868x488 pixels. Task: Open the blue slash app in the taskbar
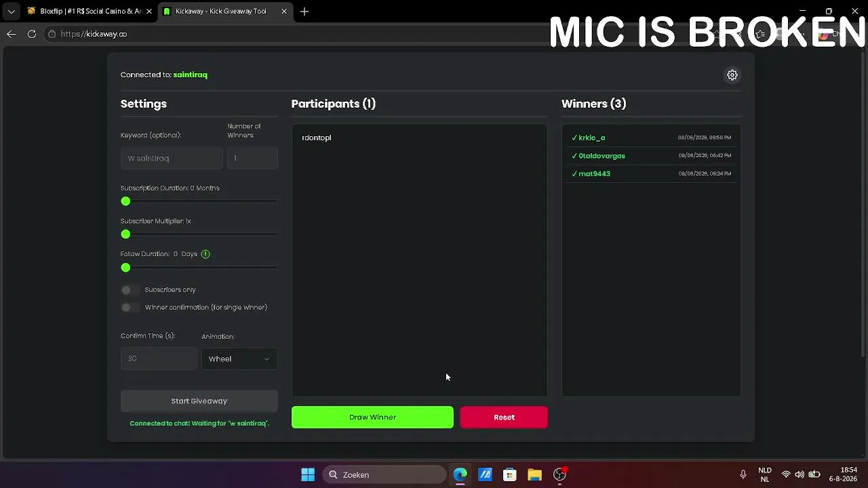click(x=485, y=475)
